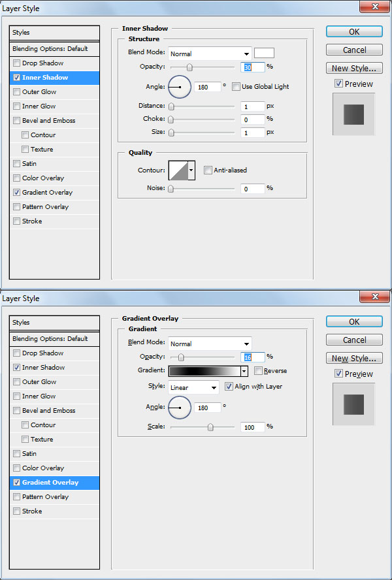Enable Color Overlay in the bottom dialog
The width and height of the screenshot is (392, 580).
[x=16, y=468]
